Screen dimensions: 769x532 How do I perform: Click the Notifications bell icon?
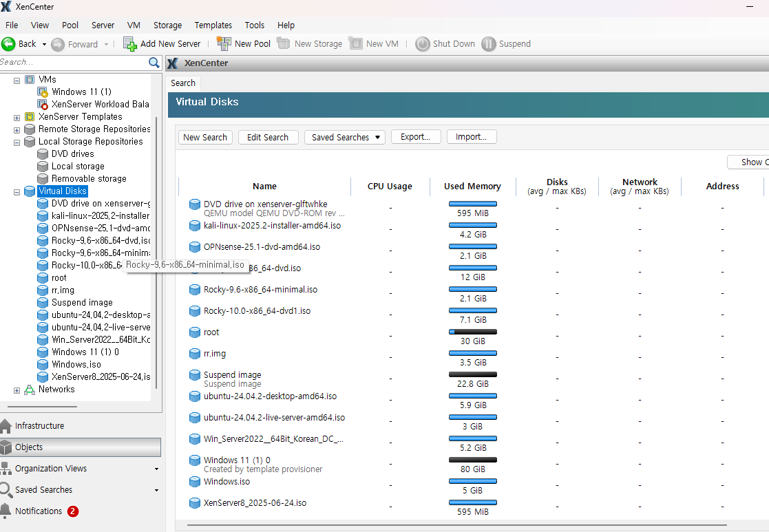pyautogui.click(x=6, y=511)
